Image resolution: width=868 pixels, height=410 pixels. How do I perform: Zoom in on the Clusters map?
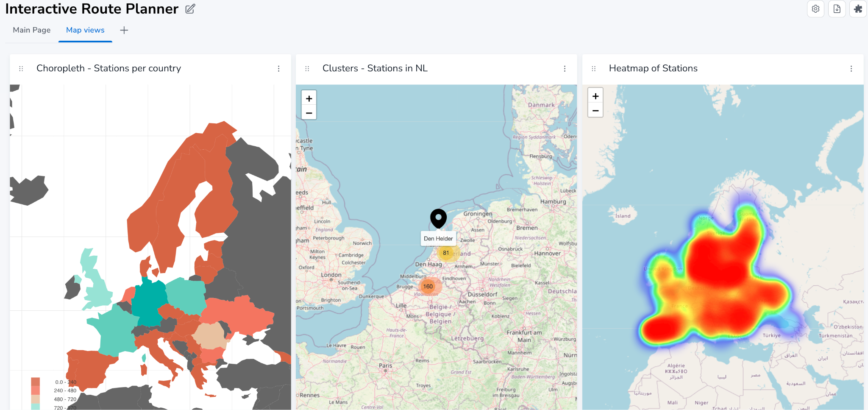[x=309, y=98]
